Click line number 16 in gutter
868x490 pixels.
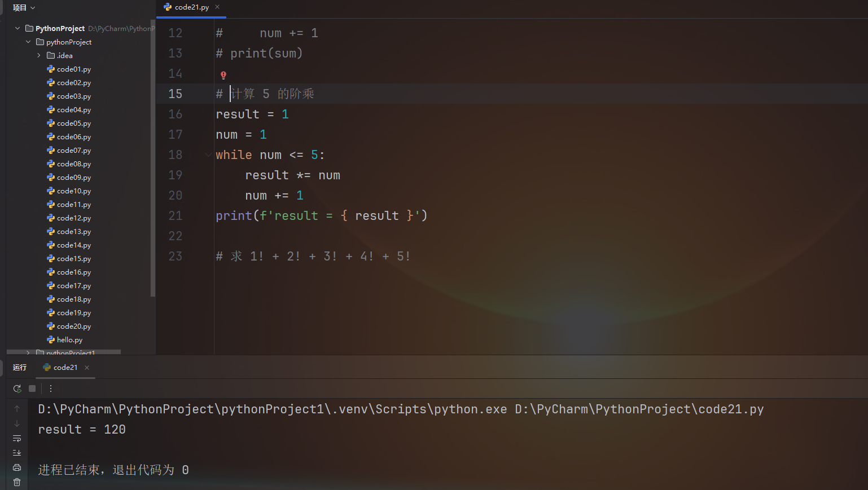(176, 114)
